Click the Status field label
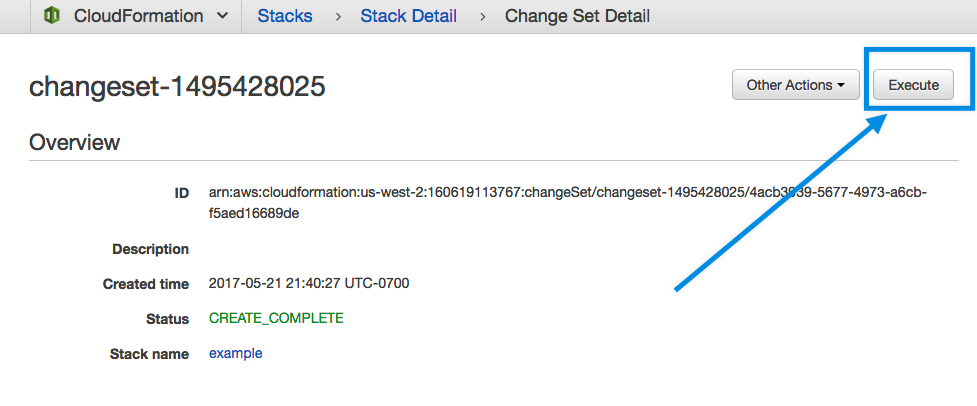The width and height of the screenshot is (977, 406). [167, 319]
